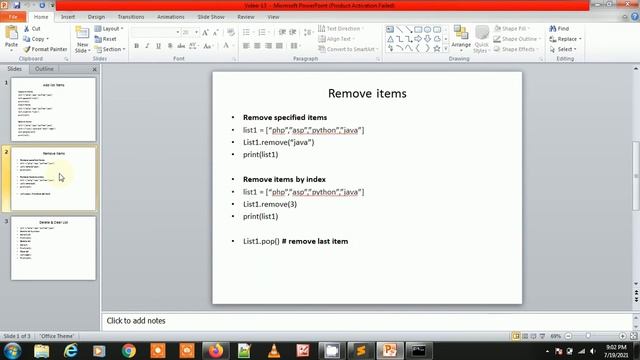
Task: Choose the 5-point star shape
Action: [x=437, y=49]
